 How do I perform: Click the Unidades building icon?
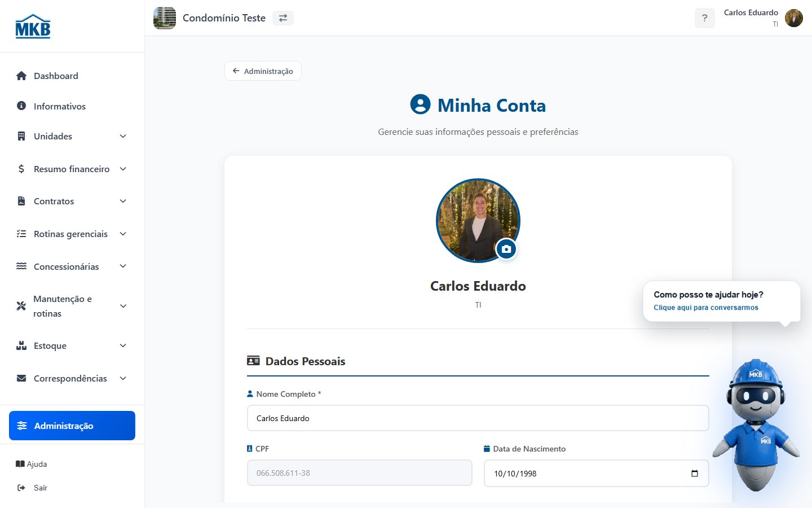[x=21, y=136]
